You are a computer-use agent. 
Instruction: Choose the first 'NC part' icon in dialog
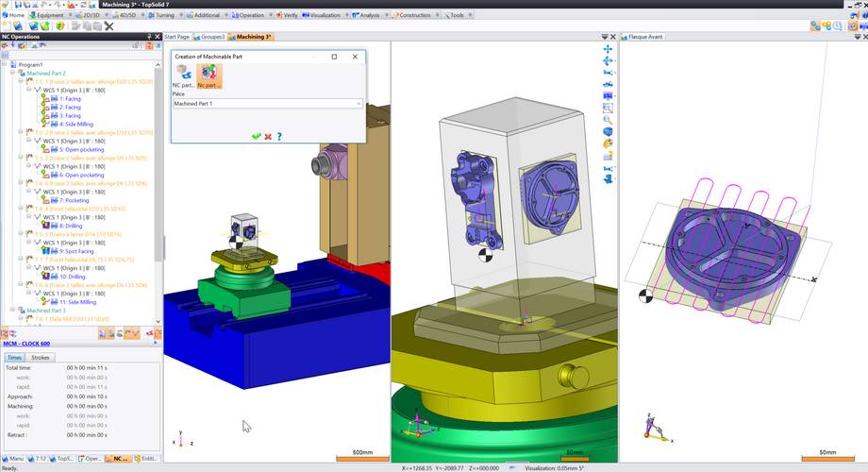click(x=184, y=74)
